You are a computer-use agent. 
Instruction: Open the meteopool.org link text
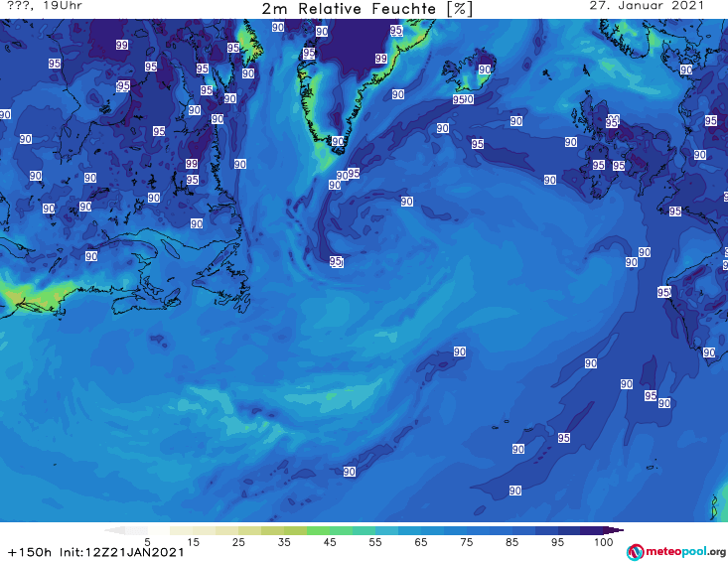point(685,552)
